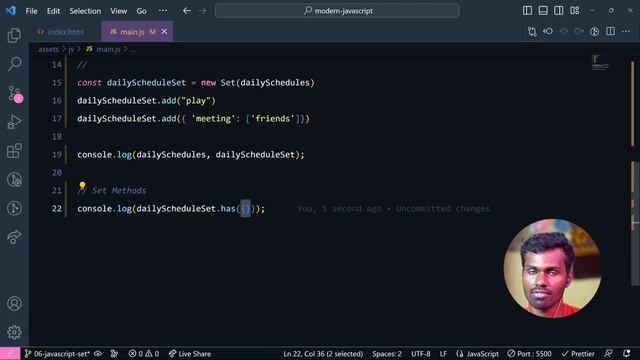640x360 pixels.
Task: Open Source Control view with pending badge
Action: (x=14, y=93)
